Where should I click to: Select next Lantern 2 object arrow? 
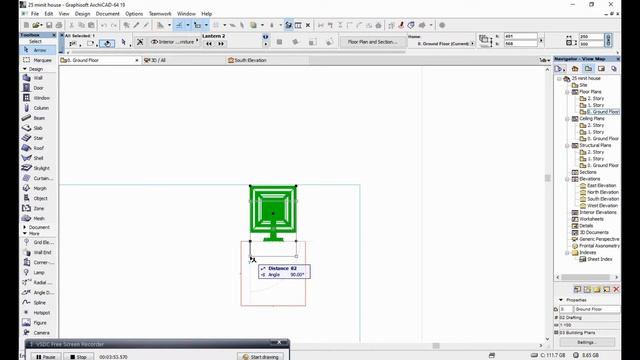[221, 44]
